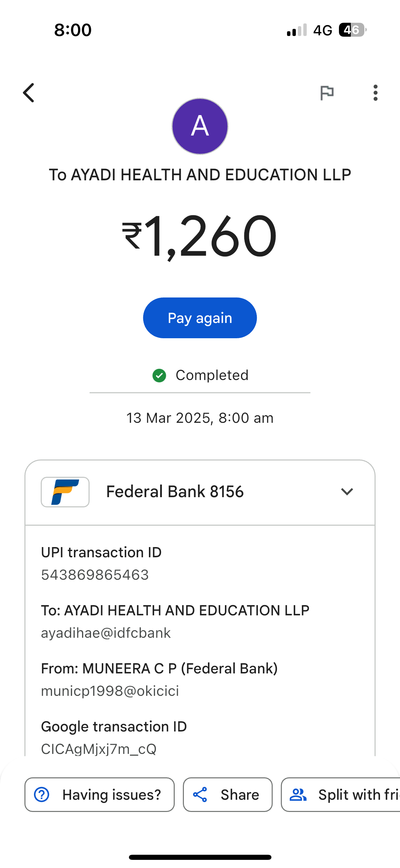Tap the share icon symbol

coord(200,795)
